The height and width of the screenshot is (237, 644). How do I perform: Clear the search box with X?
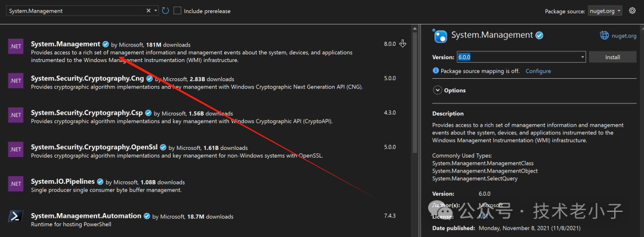tap(148, 11)
